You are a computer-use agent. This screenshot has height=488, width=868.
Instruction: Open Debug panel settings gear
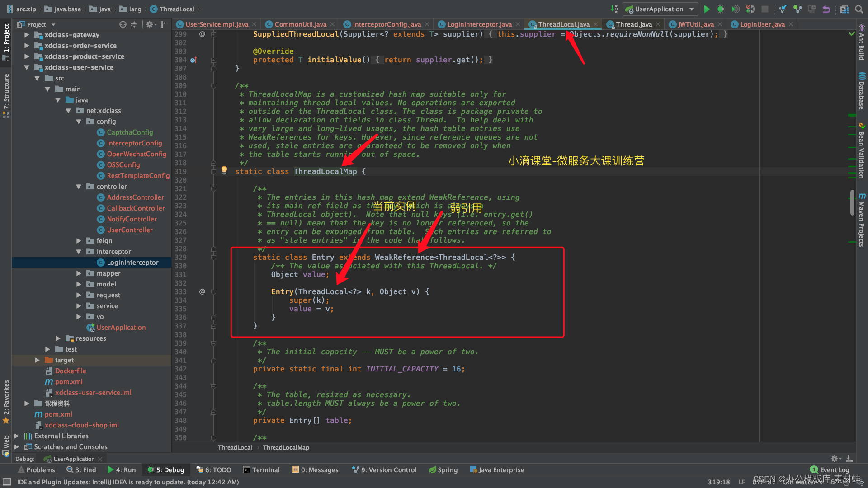[835, 459]
